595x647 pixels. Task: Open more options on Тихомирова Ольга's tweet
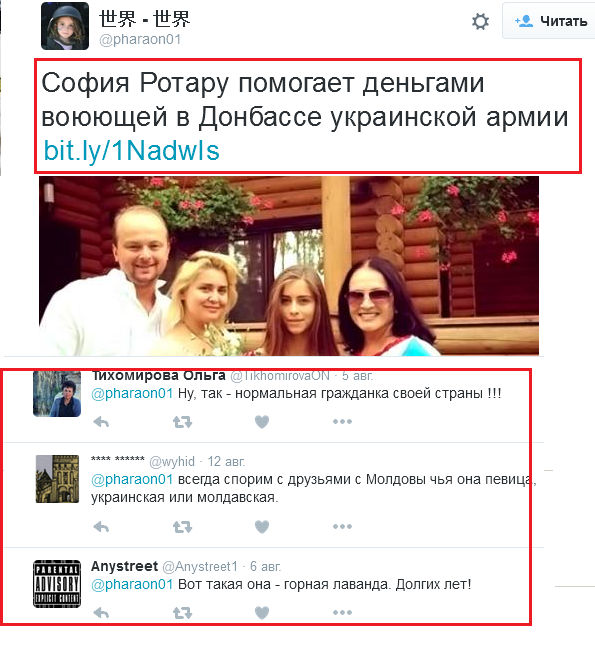(342, 422)
